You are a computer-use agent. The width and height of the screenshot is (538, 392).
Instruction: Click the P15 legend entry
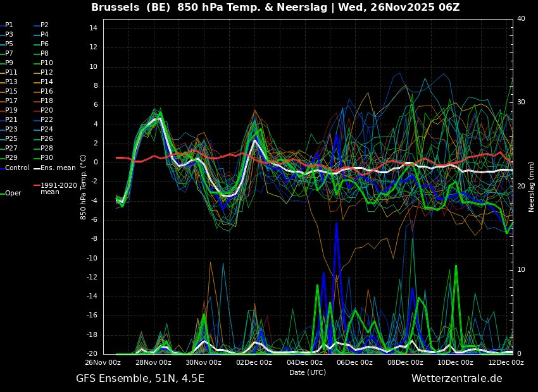point(9,91)
